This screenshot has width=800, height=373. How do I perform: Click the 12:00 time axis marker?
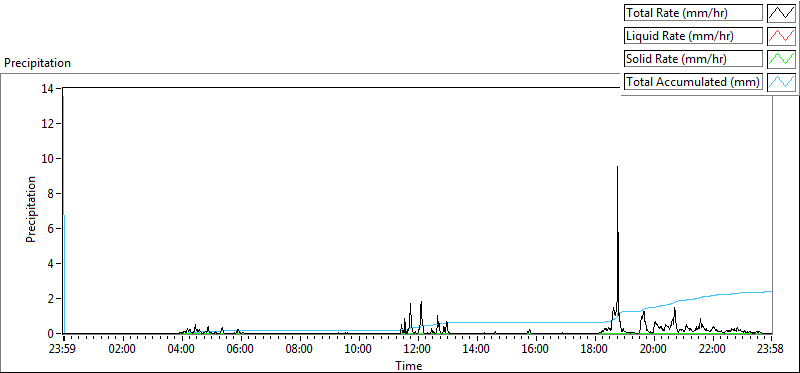coord(418,350)
